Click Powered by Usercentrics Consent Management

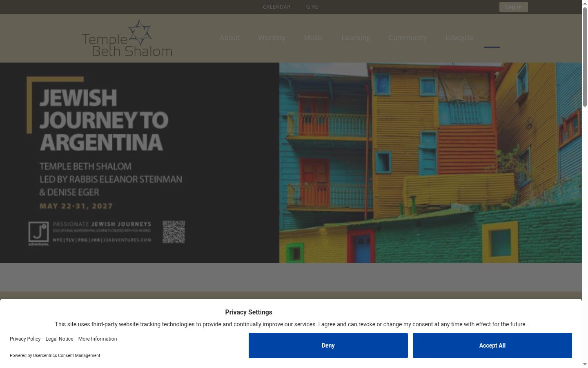[x=55, y=355]
